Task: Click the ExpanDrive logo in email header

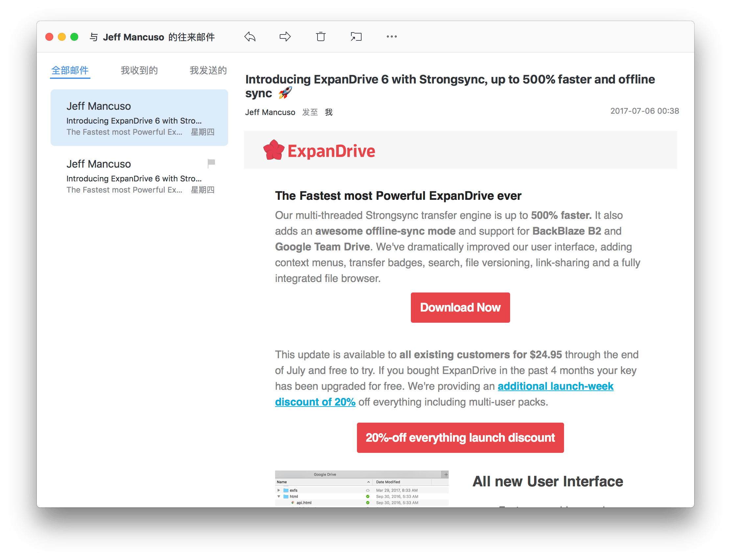Action: point(319,150)
